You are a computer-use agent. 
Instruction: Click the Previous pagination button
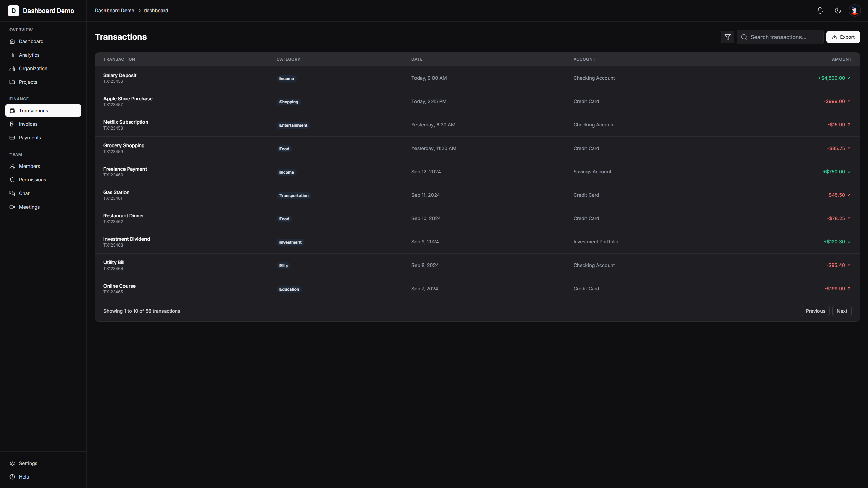pyautogui.click(x=815, y=311)
